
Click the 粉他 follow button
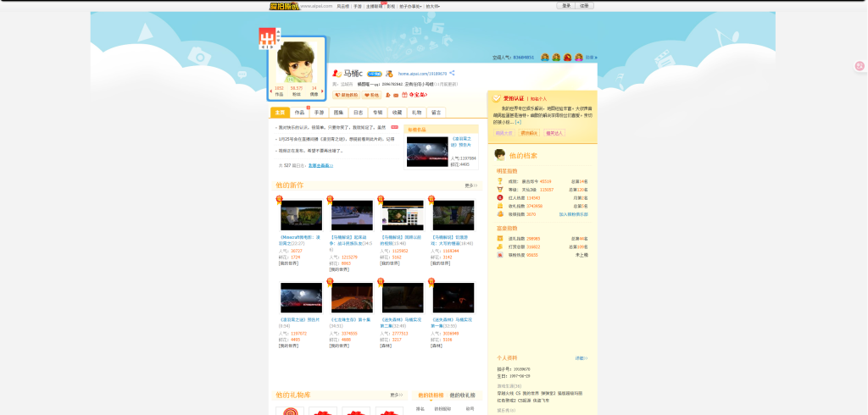(x=372, y=95)
